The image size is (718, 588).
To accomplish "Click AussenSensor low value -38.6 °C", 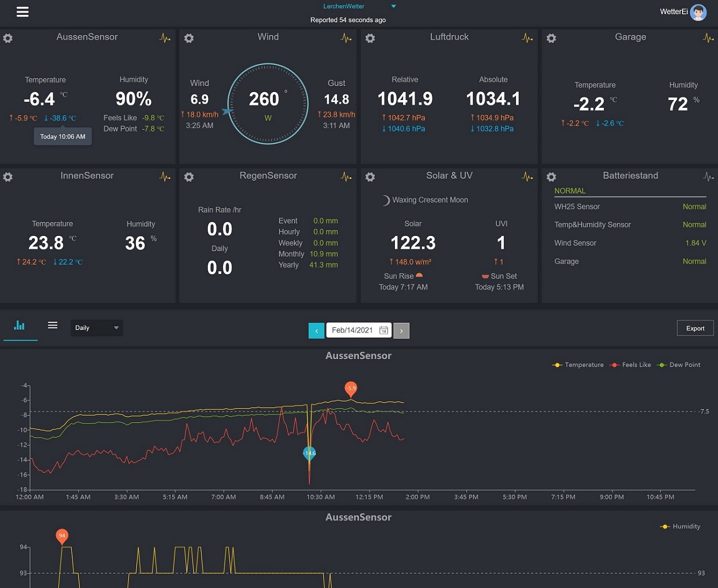I will (x=60, y=118).
